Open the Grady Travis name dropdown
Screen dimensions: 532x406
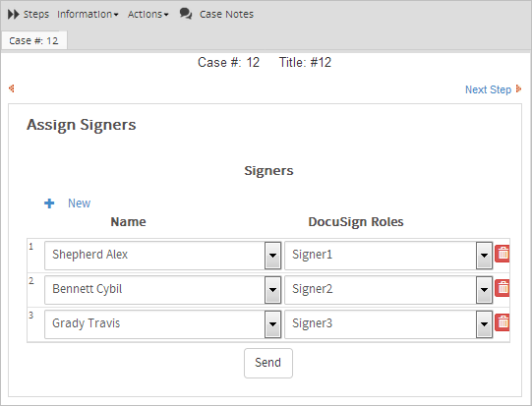(x=272, y=324)
